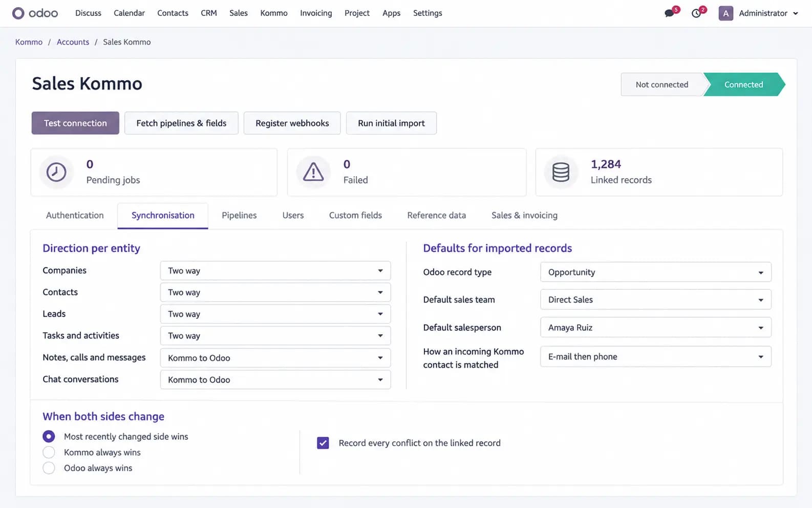Open the Leads direction dropdown
Screen dimensions: 812x508
[x=275, y=314]
